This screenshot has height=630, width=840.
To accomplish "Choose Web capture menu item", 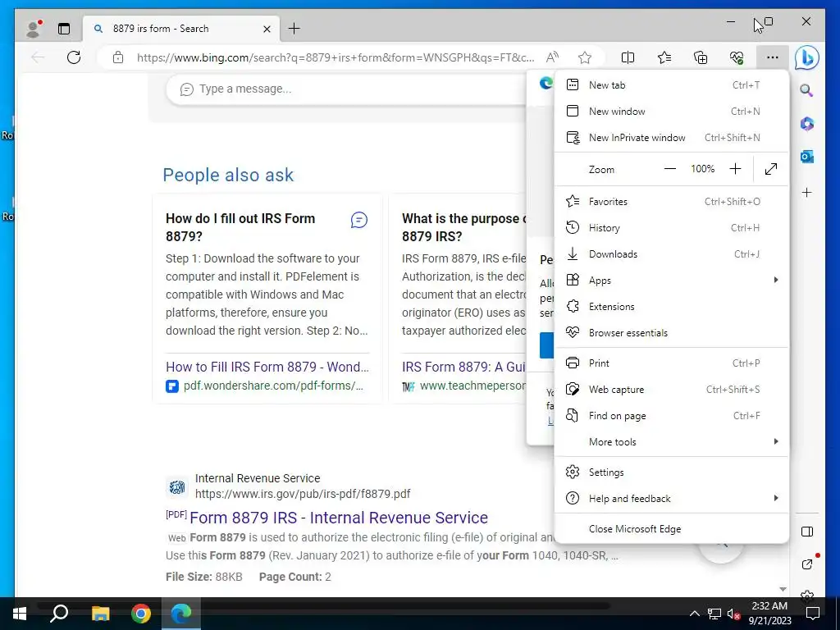I will pos(671,390).
